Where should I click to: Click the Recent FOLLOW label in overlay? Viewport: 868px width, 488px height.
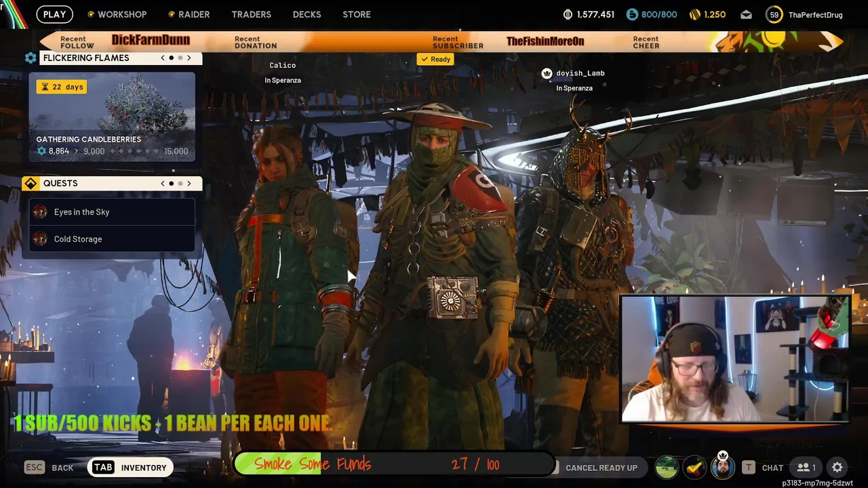pyautogui.click(x=77, y=42)
